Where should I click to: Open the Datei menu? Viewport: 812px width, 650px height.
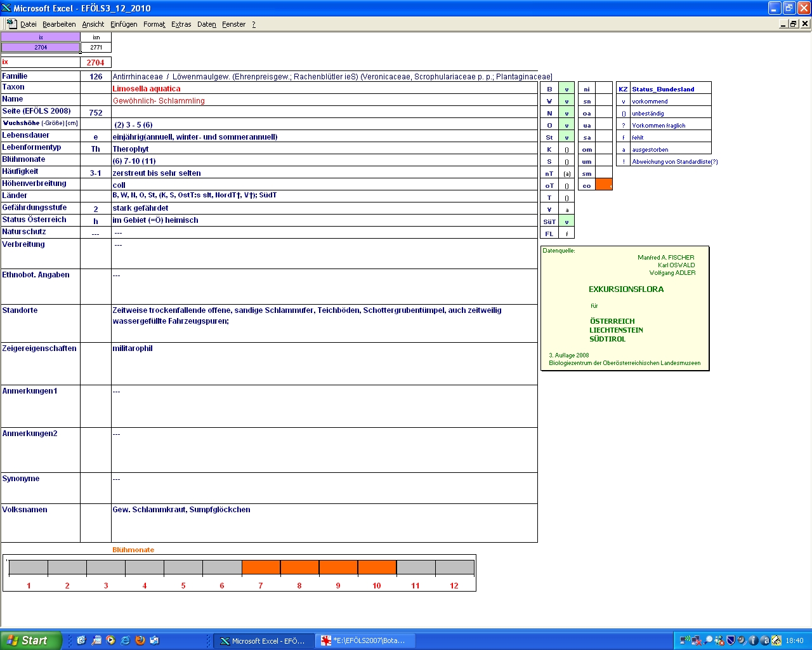click(x=28, y=24)
